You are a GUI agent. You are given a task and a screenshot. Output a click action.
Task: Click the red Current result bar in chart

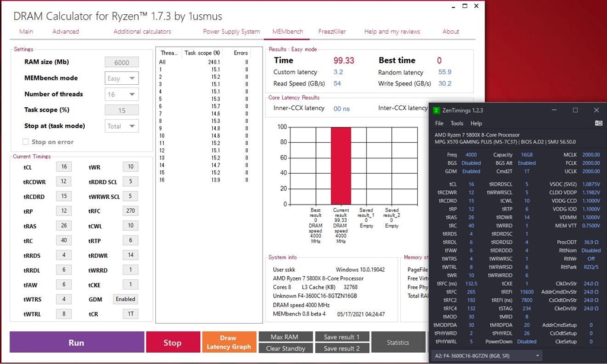pos(341,166)
